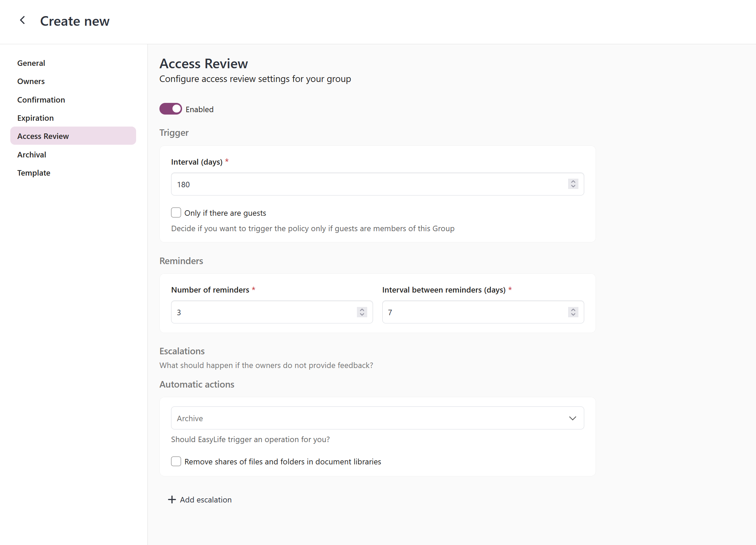Check Remove shares of files and folders
Screen dimensions: 756x545
[x=176, y=461]
